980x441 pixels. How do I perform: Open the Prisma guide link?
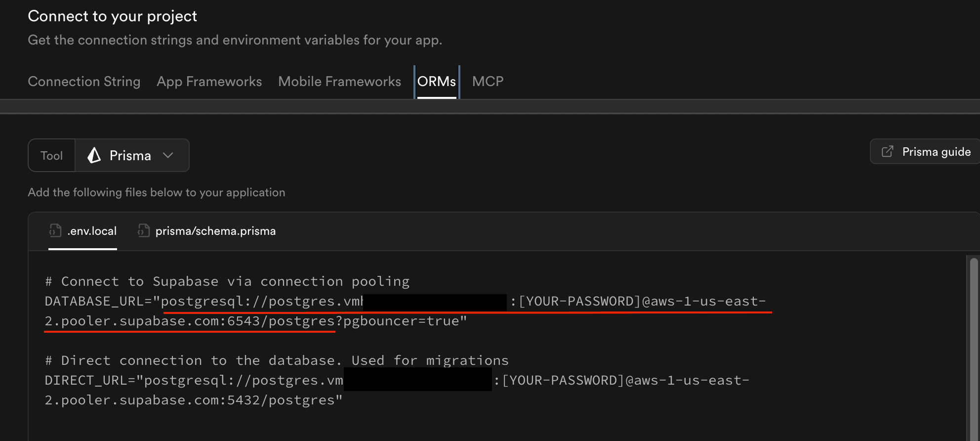tap(936, 152)
